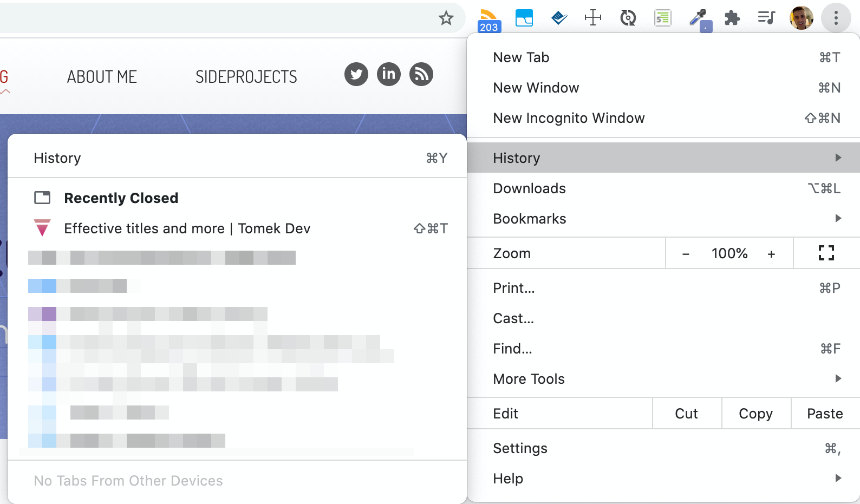
Task: Close the Chrome three-dot menu button
Action: (836, 18)
